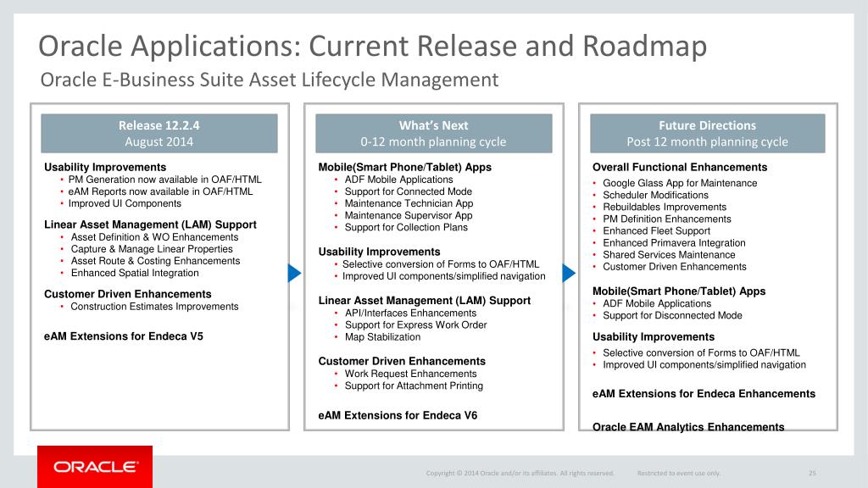This screenshot has width=868, height=488.
Task: Click the 'Release 12.2.4' header
Action: point(159,125)
